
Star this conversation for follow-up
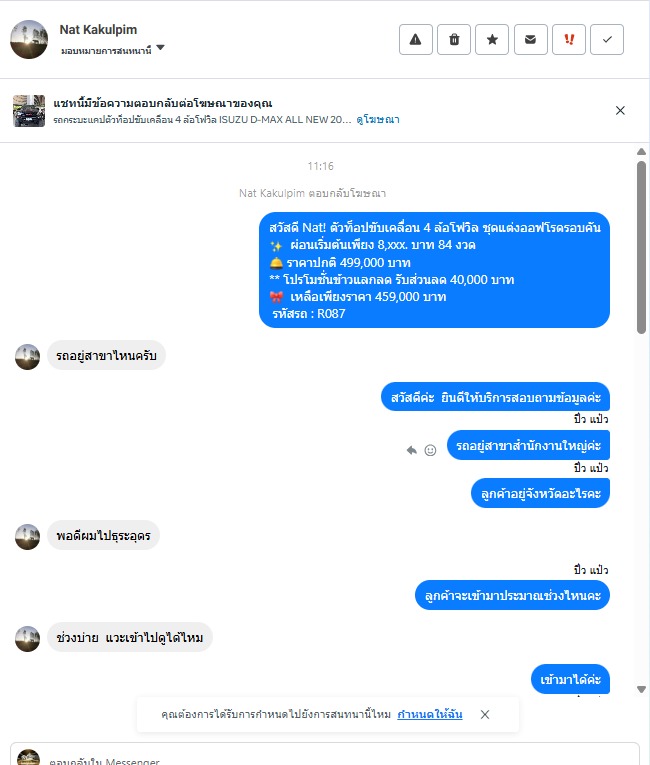pos(492,40)
